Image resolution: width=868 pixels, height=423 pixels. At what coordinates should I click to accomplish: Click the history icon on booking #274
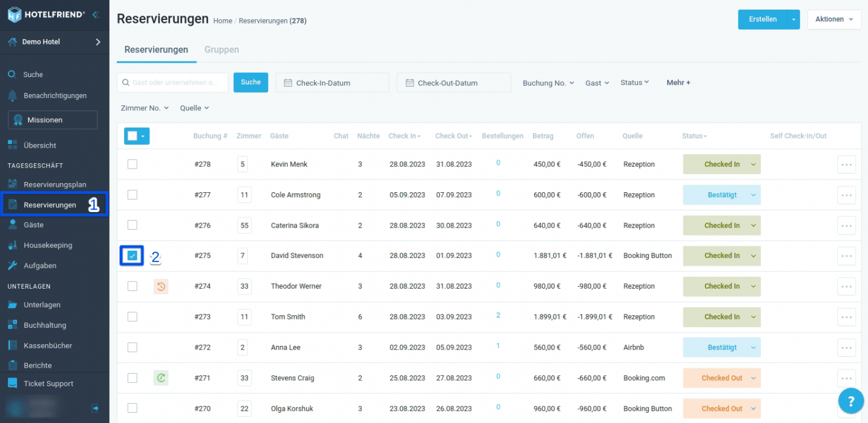tap(161, 286)
